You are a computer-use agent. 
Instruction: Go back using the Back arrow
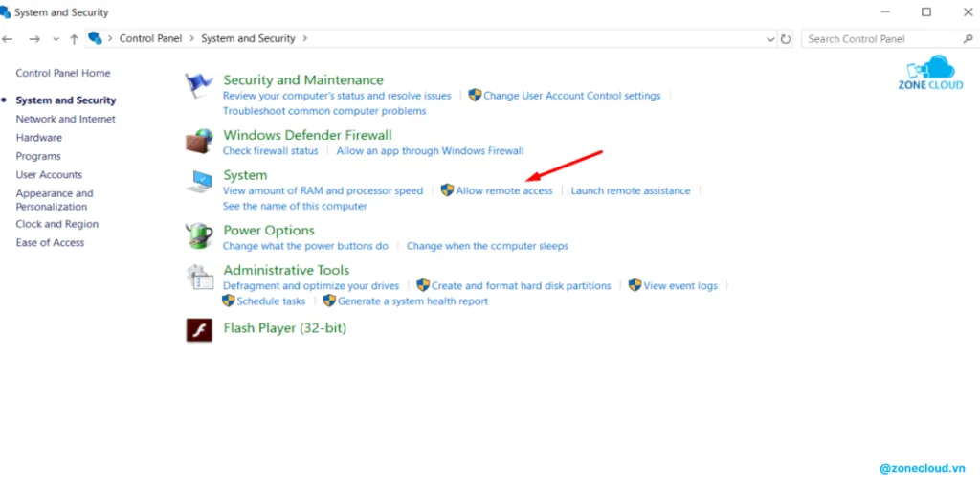9,39
